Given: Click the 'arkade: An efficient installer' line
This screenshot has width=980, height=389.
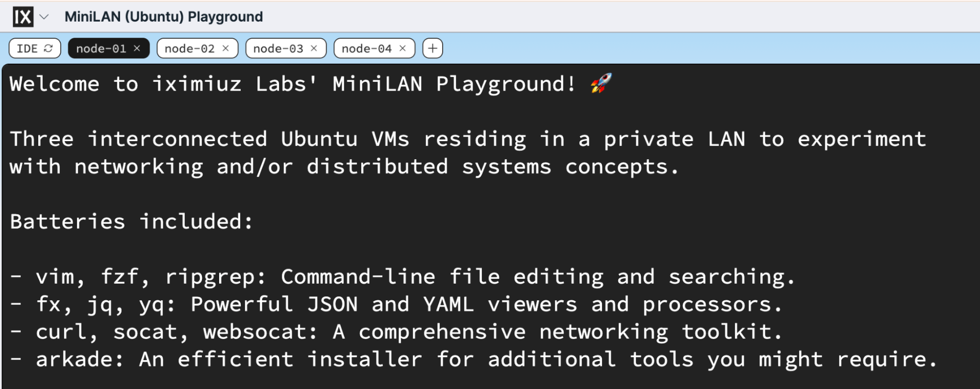Looking at the screenshot, I should tap(474, 360).
